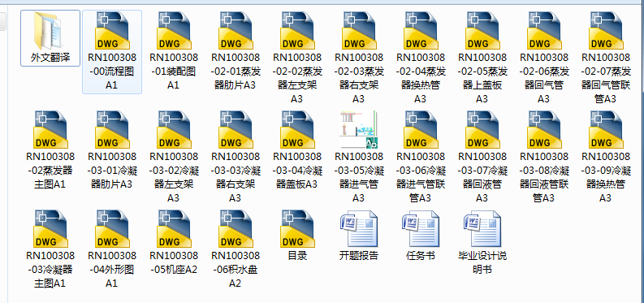
Task: Select the RN100308-03-01冷凝器肋片A3 DWG icon
Action: (x=112, y=130)
